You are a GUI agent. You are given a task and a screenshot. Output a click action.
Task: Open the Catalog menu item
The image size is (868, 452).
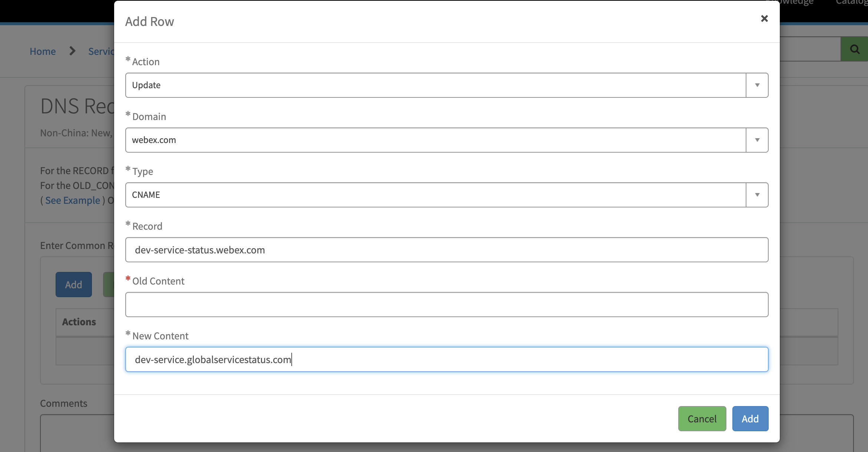click(851, 2)
